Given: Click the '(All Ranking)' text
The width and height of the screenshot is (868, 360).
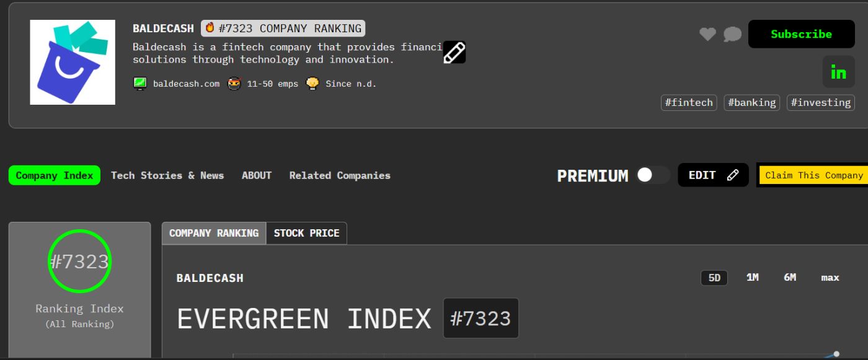Looking at the screenshot, I should click(79, 324).
